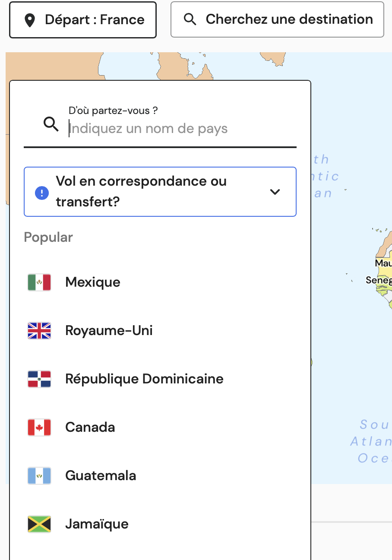
Task: Open the Départ : France selector
Action: point(83,20)
